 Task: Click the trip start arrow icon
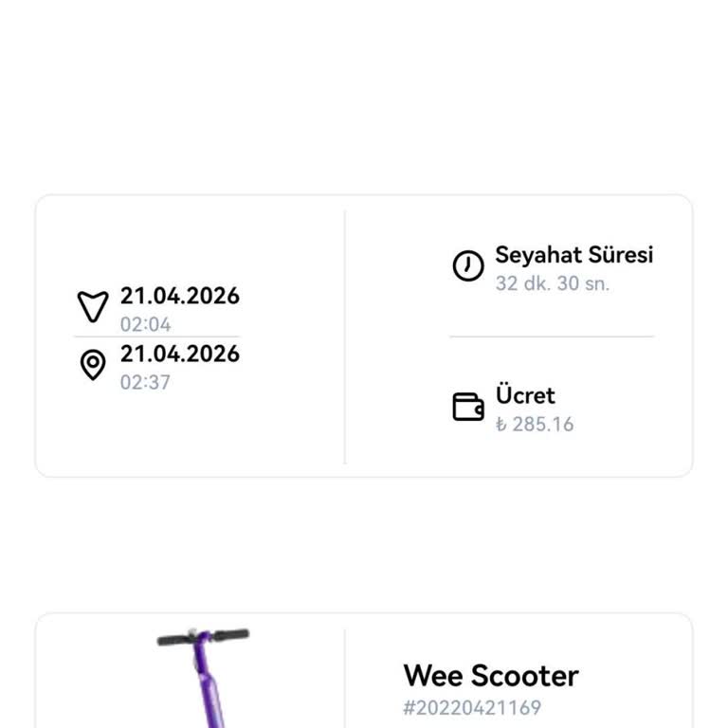point(92,306)
